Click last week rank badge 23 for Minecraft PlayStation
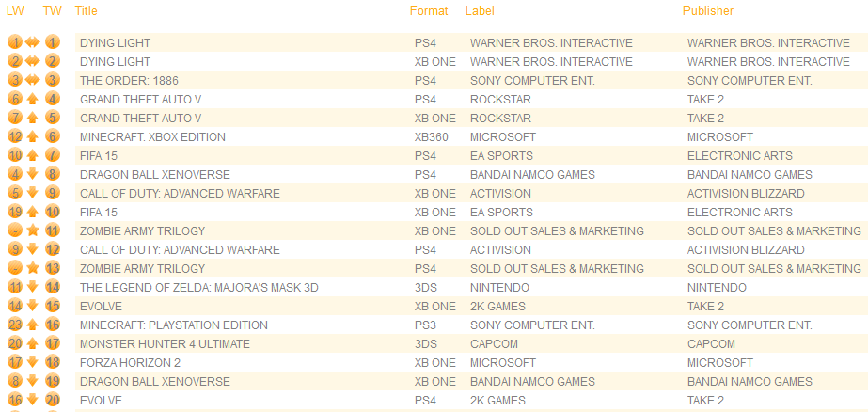Screen dimensions: 868x412 click(x=15, y=325)
